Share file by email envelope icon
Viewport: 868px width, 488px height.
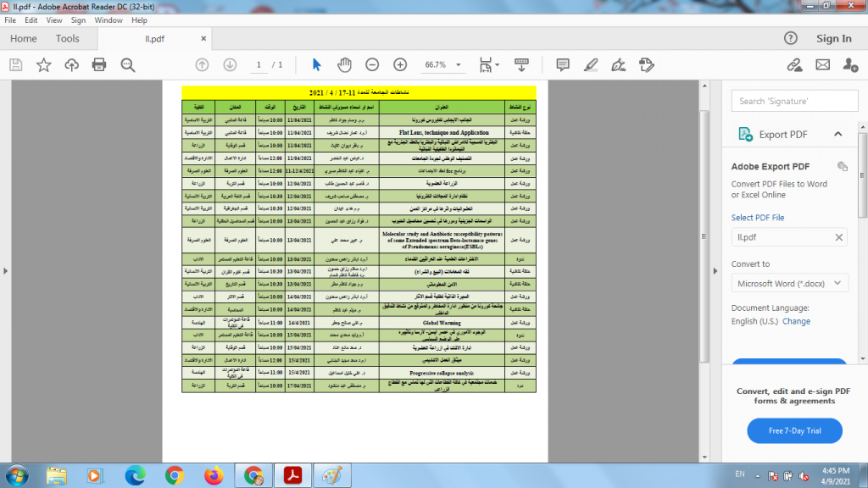tap(822, 65)
